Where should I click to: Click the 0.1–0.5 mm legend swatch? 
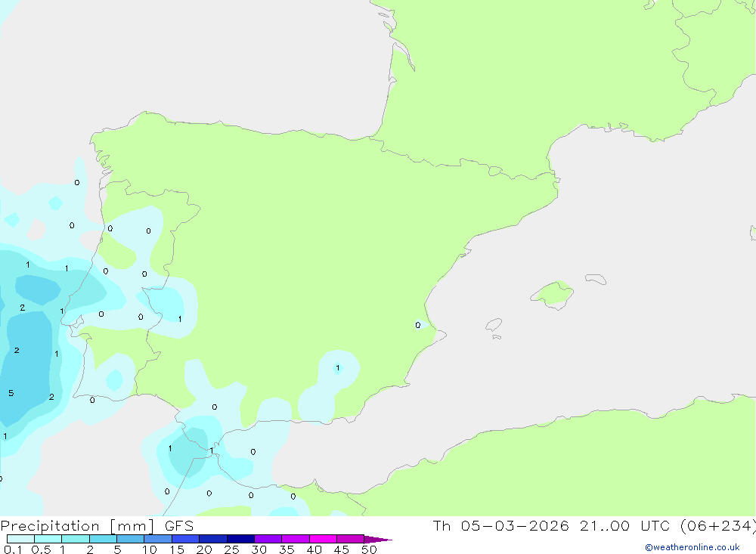20,539
